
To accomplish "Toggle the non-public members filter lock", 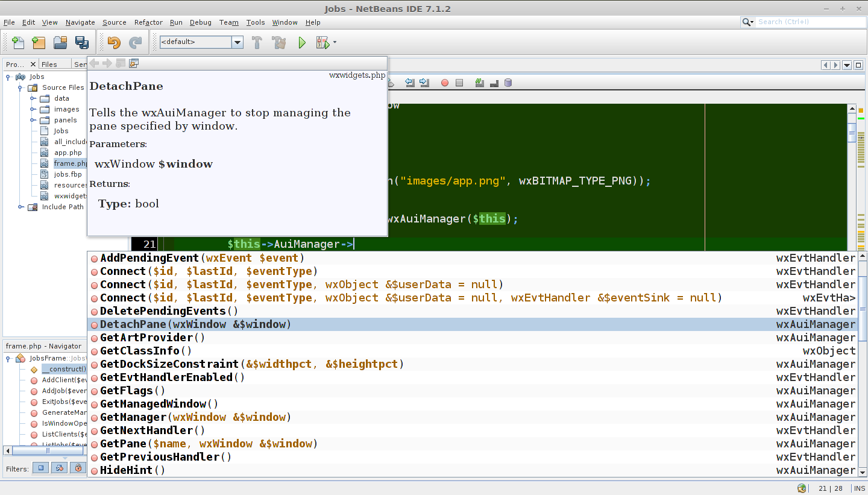I will coord(78,468).
